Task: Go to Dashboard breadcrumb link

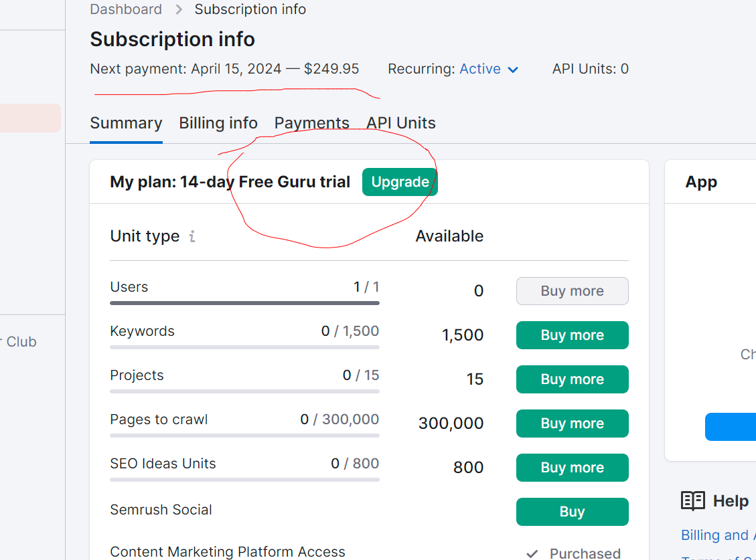Action: point(126,9)
